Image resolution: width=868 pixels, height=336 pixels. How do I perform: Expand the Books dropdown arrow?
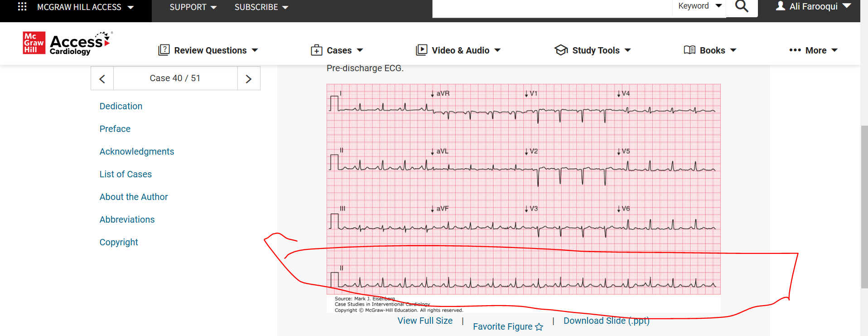tap(733, 50)
